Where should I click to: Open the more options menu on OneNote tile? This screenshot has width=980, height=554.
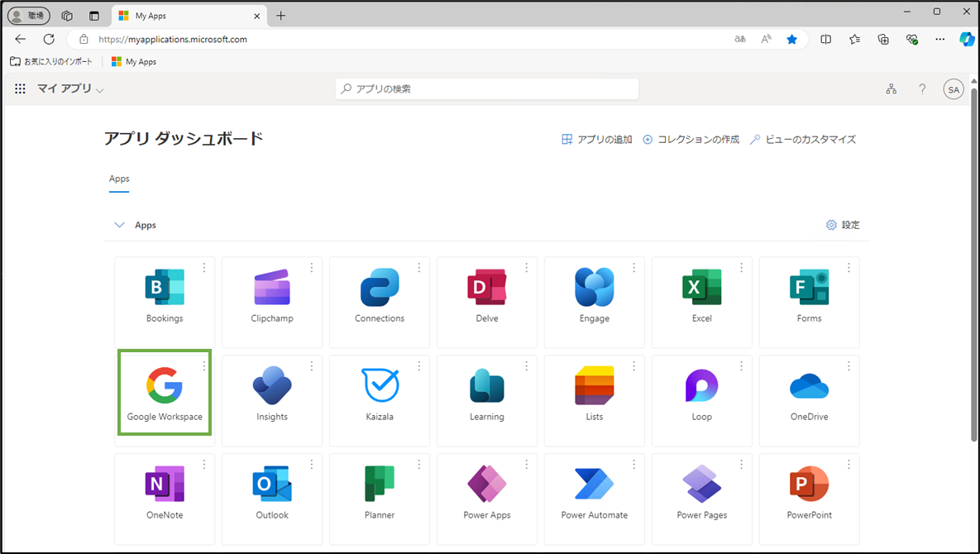tap(203, 465)
